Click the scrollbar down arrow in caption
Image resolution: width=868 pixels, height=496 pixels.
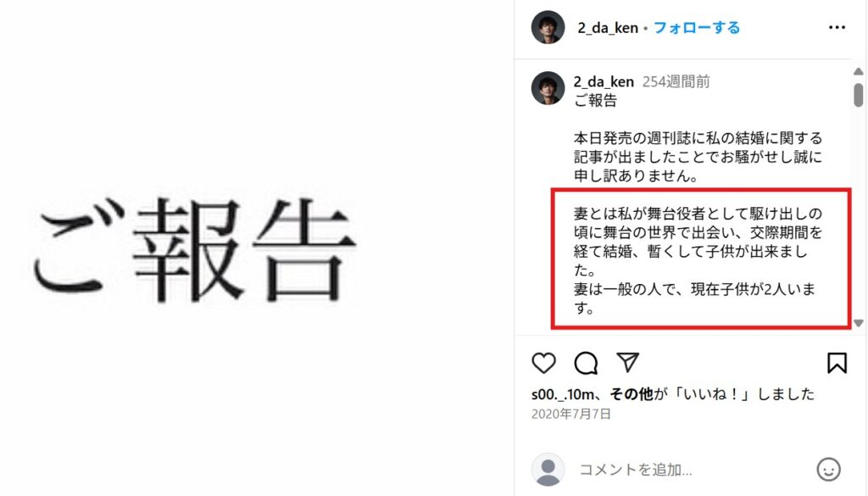pyautogui.click(x=858, y=323)
